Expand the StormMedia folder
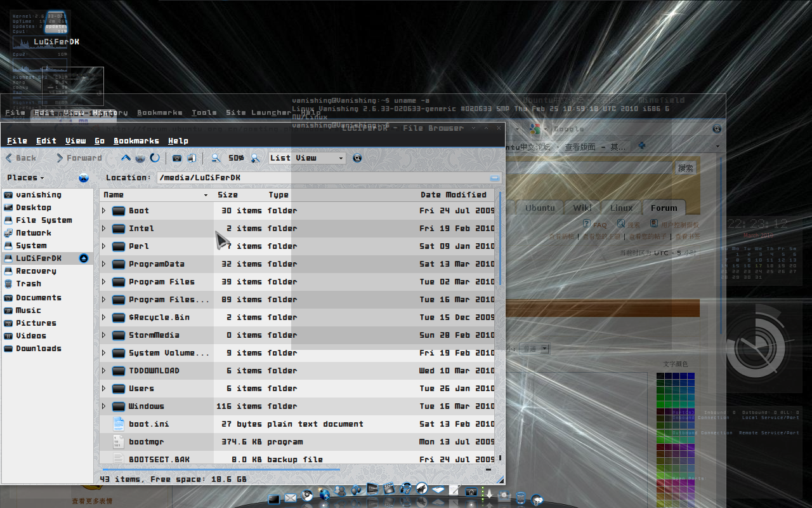The image size is (812, 508). (x=104, y=335)
